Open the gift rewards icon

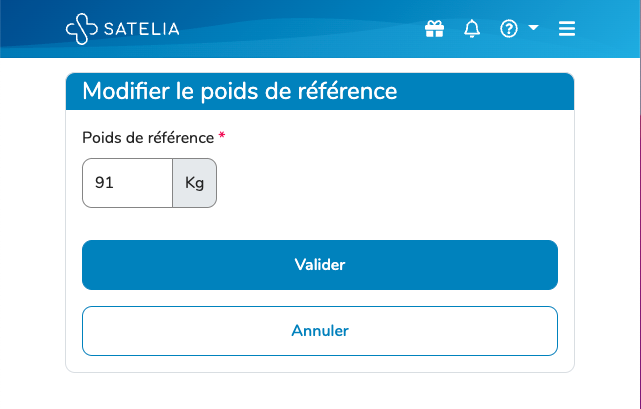click(434, 29)
